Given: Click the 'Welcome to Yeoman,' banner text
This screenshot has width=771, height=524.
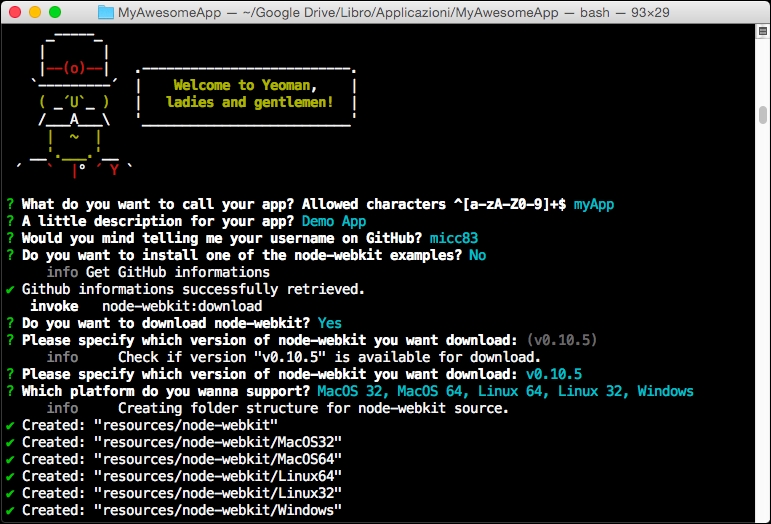Looking at the screenshot, I should point(245,86).
